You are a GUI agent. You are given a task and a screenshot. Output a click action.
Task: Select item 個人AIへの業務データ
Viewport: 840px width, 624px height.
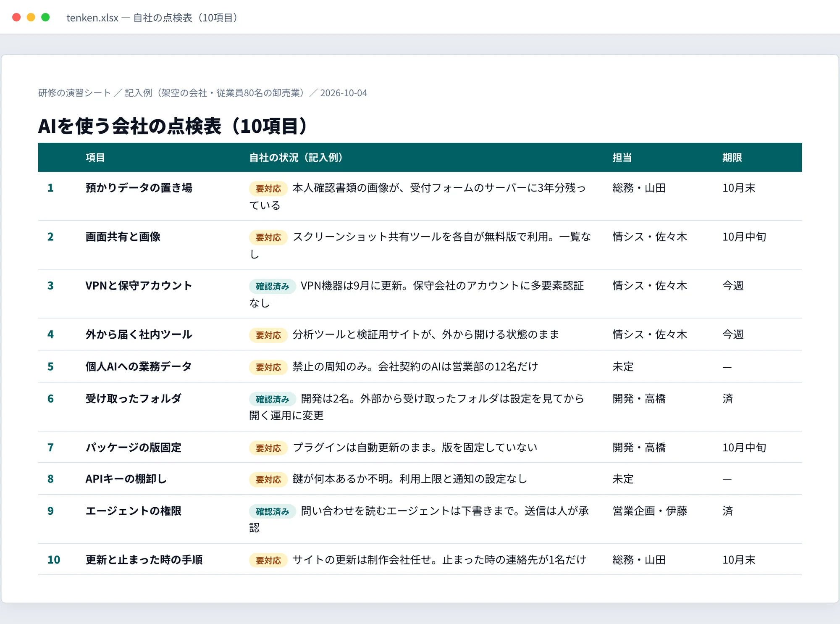139,366
